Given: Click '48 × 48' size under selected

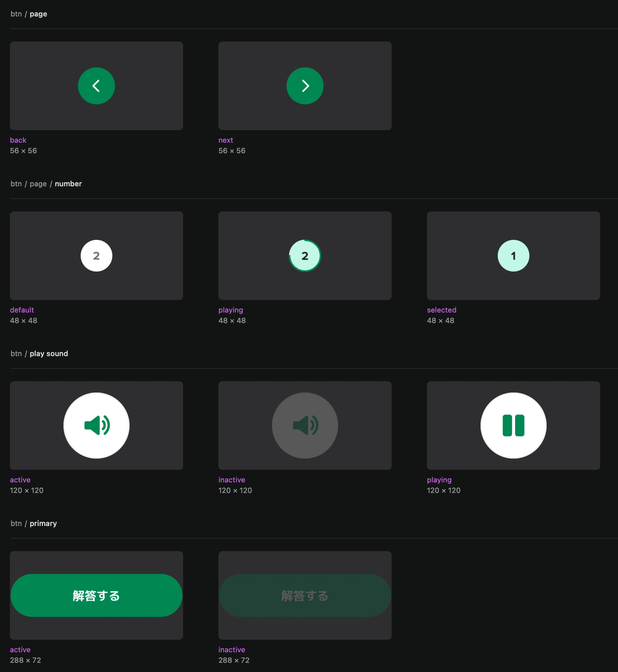Looking at the screenshot, I should 441,321.
